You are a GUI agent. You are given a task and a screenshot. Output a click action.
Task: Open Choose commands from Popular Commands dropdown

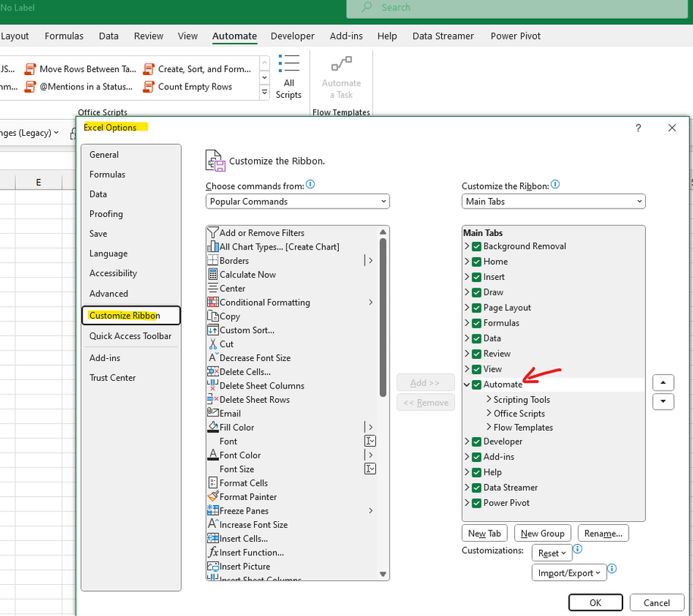coord(297,202)
